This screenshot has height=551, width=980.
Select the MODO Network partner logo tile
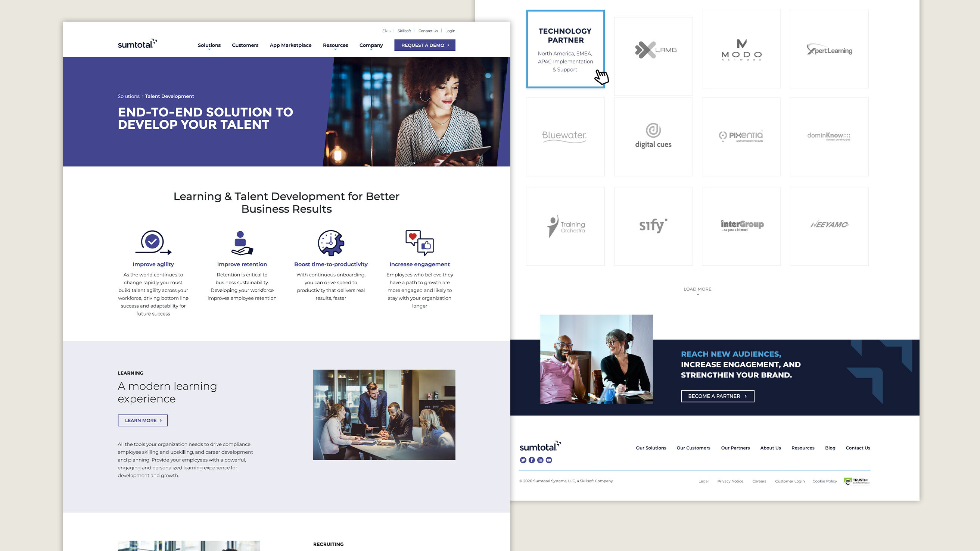[741, 49]
